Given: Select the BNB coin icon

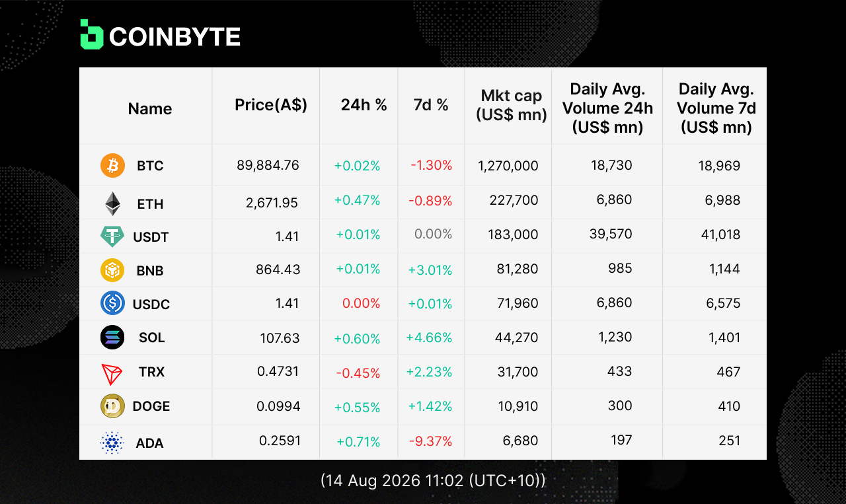Looking at the screenshot, I should (112, 270).
